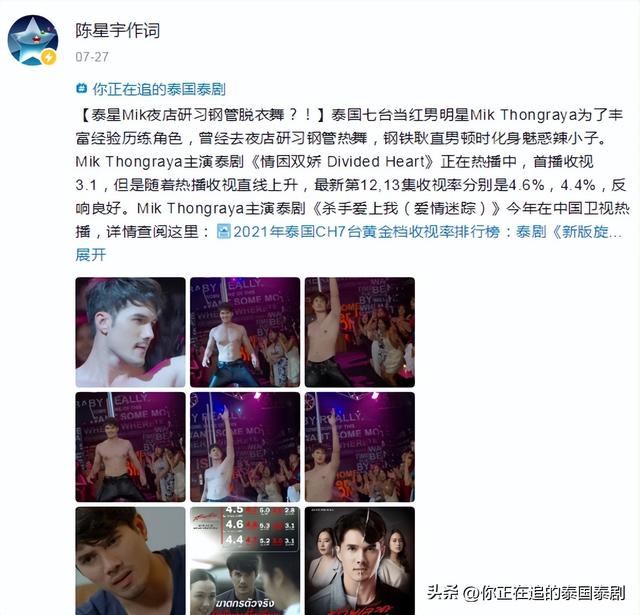
Task: Open the bottom-left man in navy shirt photo
Action: click(x=130, y=561)
